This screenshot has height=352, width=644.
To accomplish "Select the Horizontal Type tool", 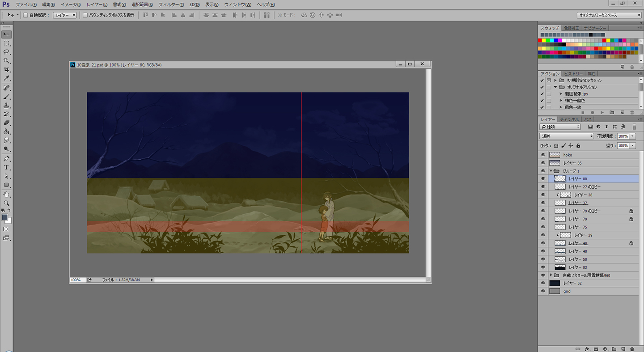I will (6, 168).
